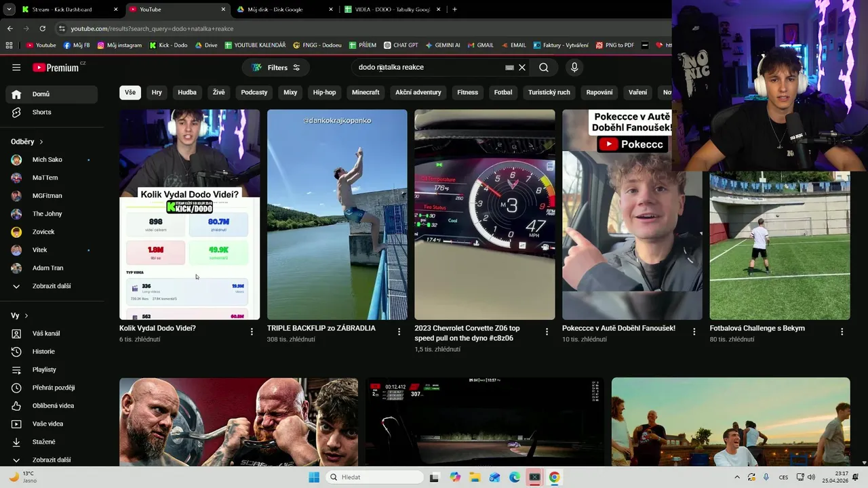Open the 'GEMINI AI' bookmark
This screenshot has height=488, width=868.
pyautogui.click(x=443, y=45)
